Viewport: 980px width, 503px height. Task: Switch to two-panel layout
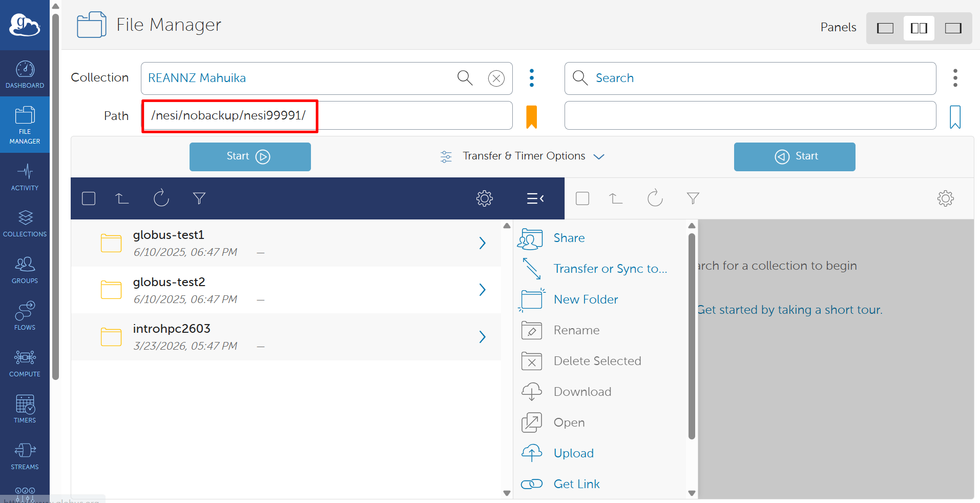(919, 28)
